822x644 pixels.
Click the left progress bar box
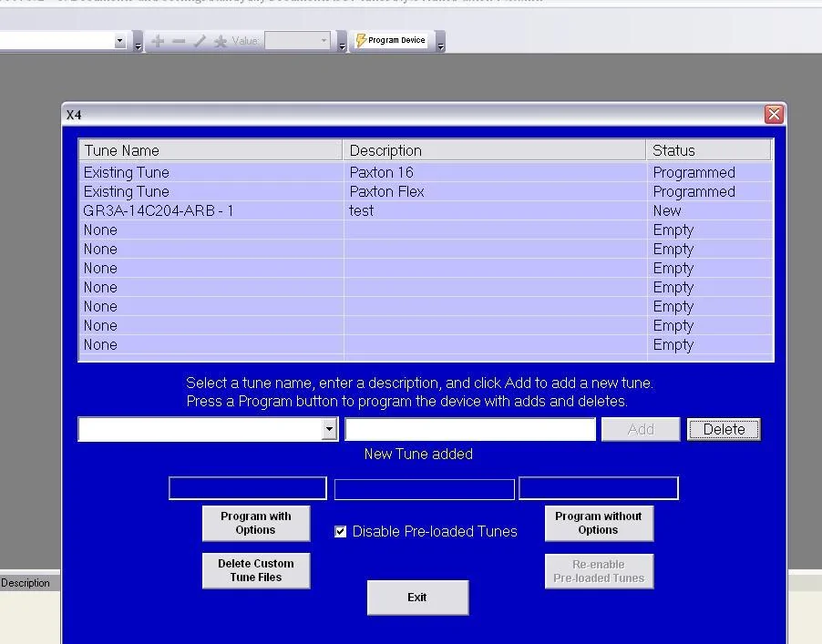248,488
